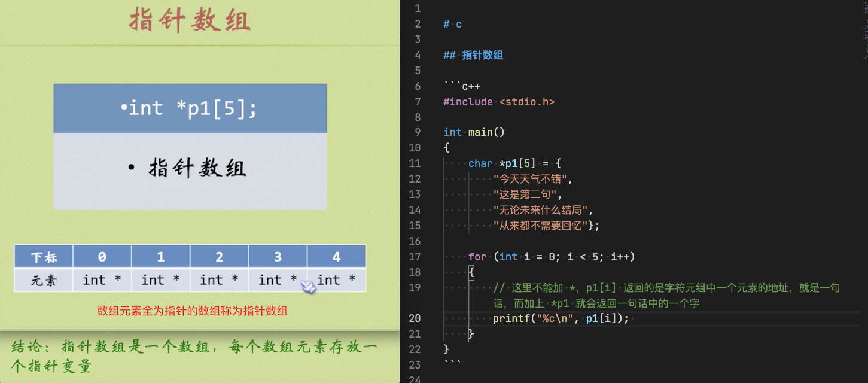
Task: Click the hand cursor icon in the table
Action: [308, 287]
